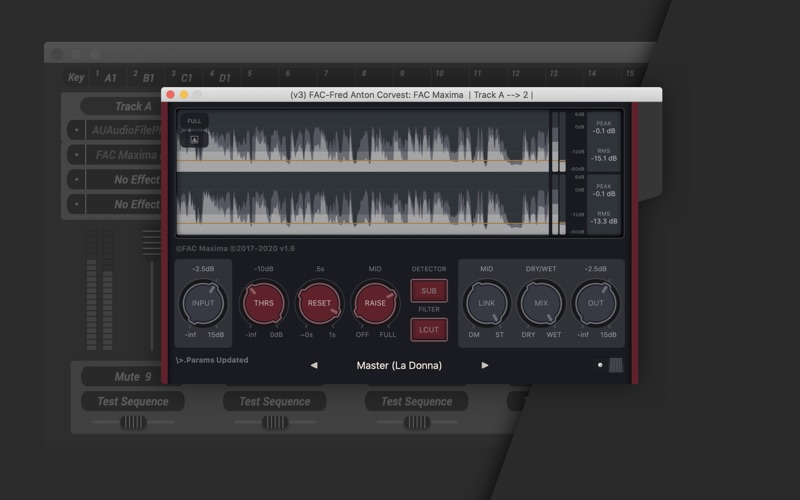Toggle the SUB detector button
Screen dimensions: 800x500
pos(429,291)
